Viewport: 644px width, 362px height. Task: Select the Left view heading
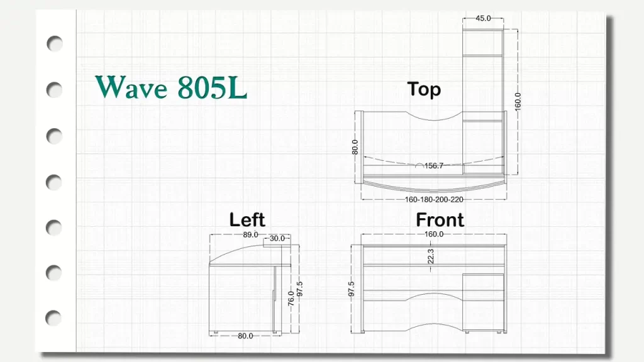tap(247, 219)
